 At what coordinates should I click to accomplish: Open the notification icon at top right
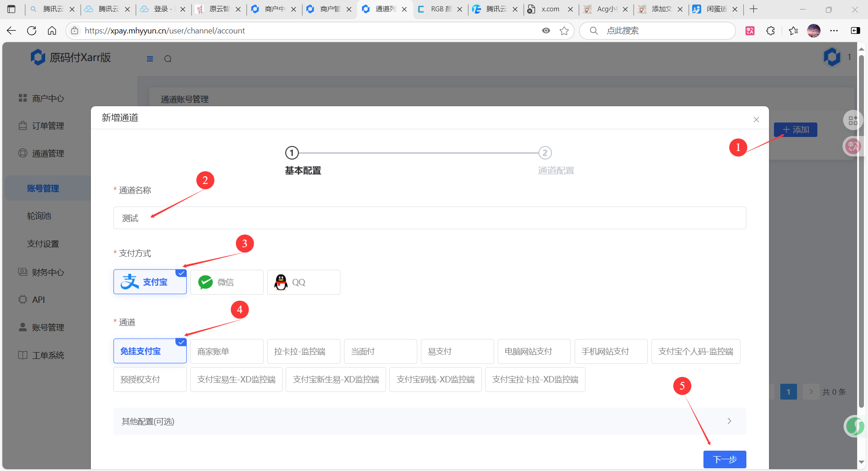click(x=832, y=57)
